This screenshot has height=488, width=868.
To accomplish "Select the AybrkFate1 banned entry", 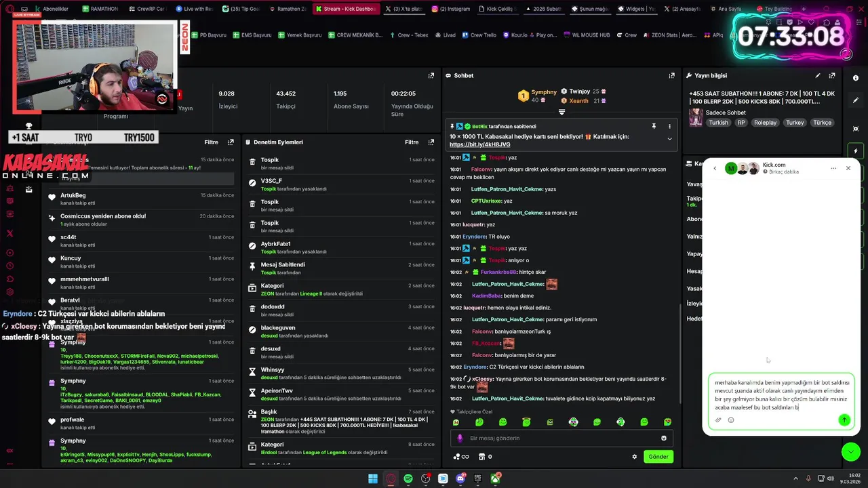I will [x=341, y=247].
